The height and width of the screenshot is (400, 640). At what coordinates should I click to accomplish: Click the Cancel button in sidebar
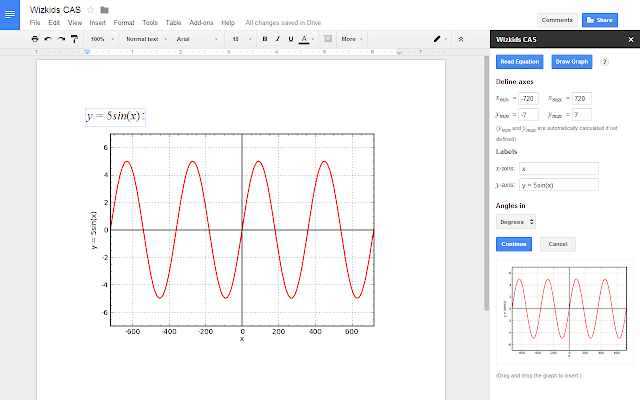tap(558, 244)
